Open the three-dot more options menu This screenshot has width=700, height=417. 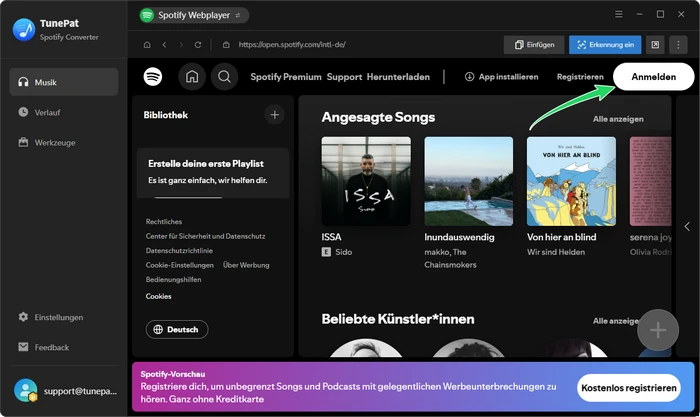pos(678,45)
